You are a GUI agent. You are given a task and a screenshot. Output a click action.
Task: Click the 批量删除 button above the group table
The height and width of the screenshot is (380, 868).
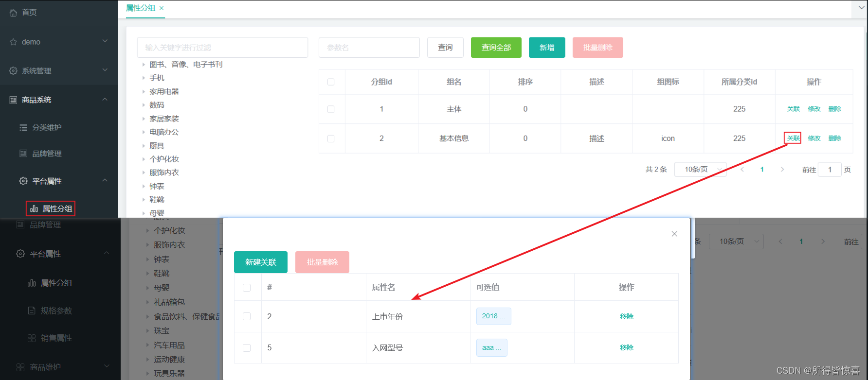point(598,48)
